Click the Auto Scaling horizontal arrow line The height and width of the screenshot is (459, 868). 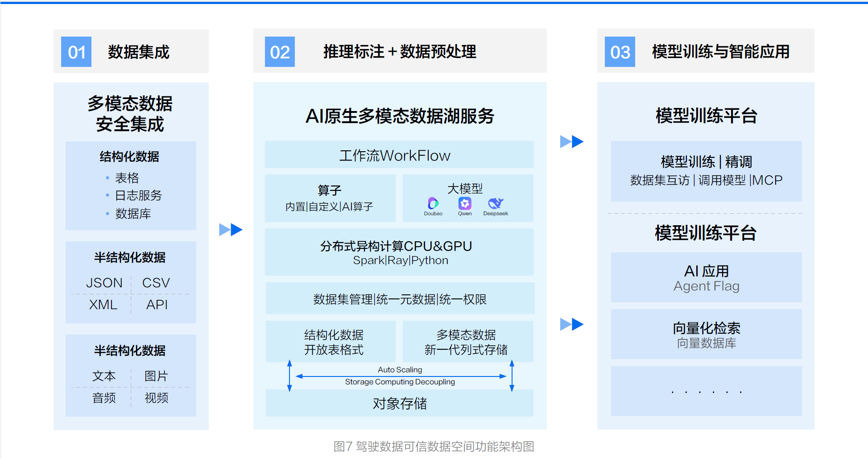(x=400, y=376)
